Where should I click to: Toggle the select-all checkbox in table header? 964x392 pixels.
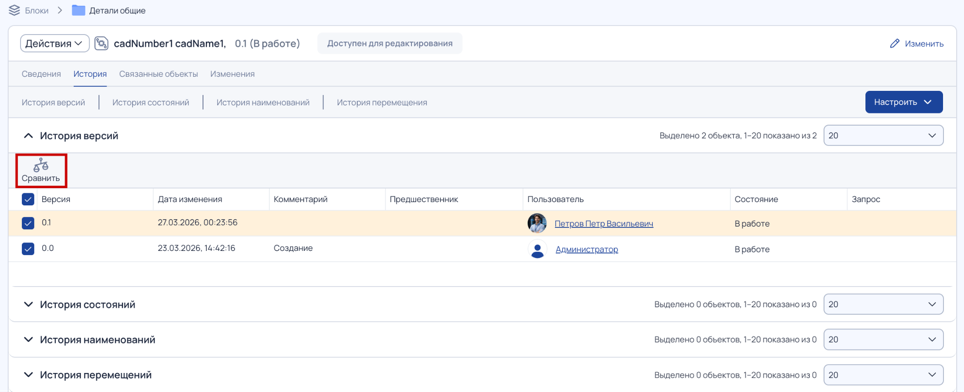27,199
